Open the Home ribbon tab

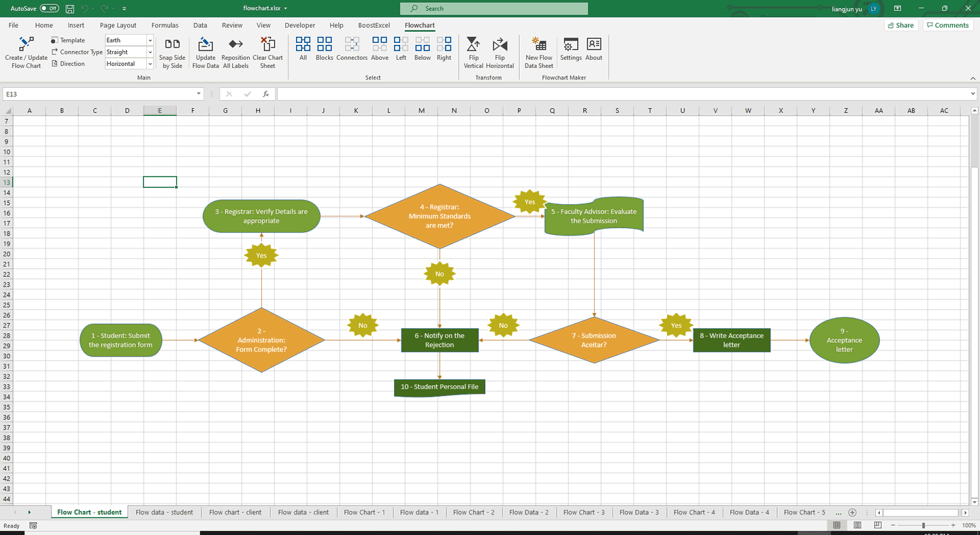[44, 25]
